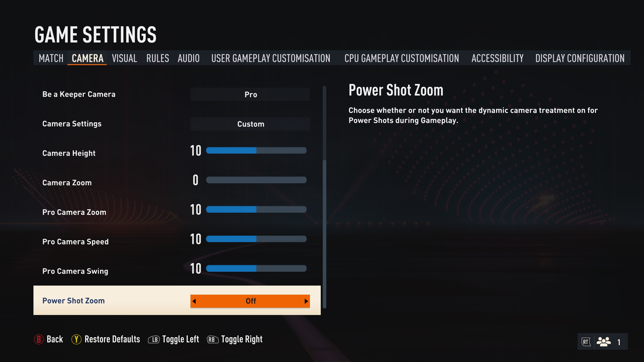This screenshot has height=362, width=644.
Task: Select the MATCH tab
Action: click(x=51, y=58)
